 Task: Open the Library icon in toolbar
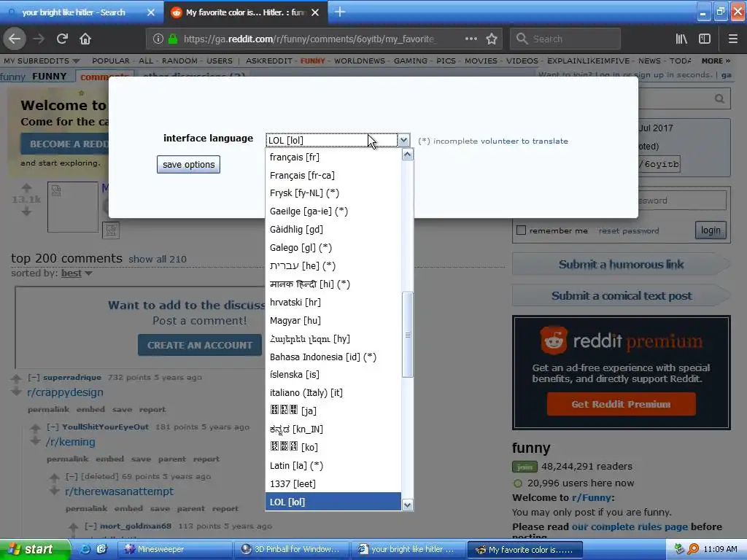point(681,39)
